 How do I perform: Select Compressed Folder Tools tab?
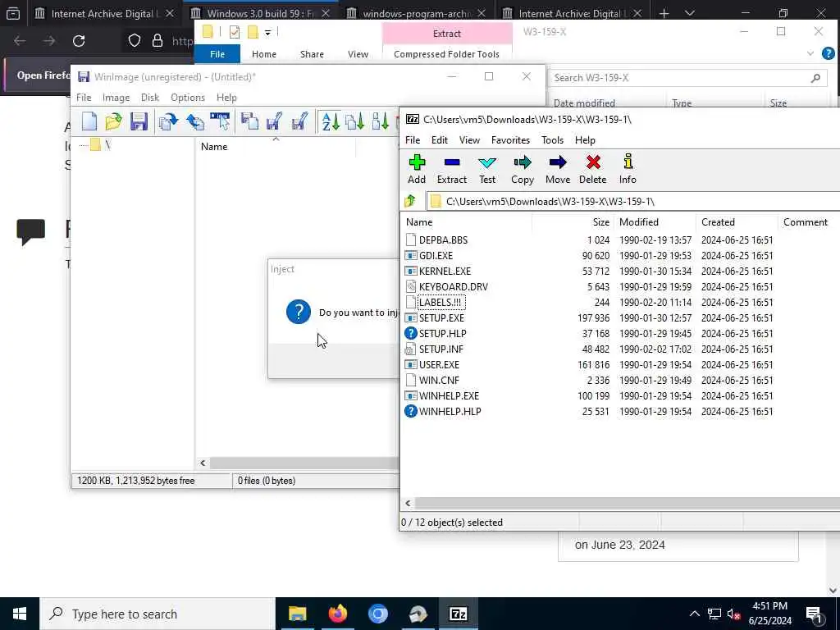pyautogui.click(x=446, y=54)
